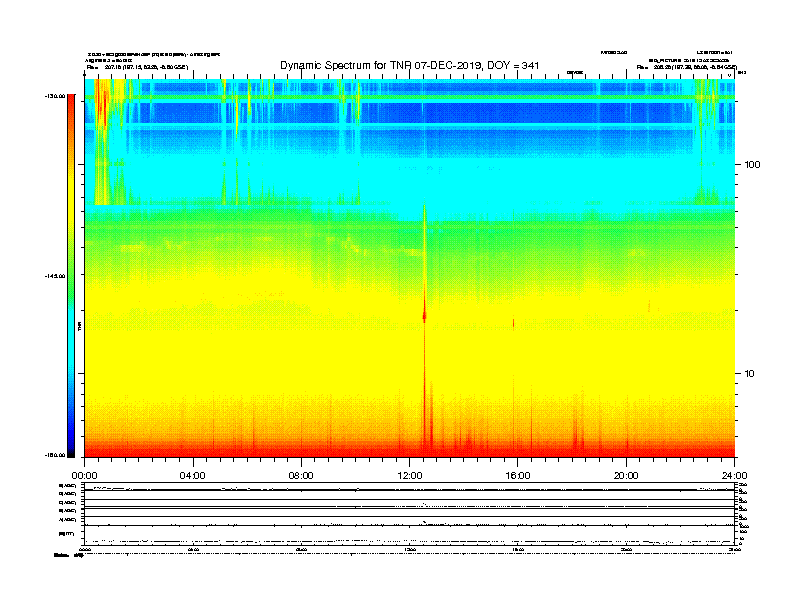Click the 00:00 time axis label
The height and width of the screenshot is (612, 792).
point(84,475)
